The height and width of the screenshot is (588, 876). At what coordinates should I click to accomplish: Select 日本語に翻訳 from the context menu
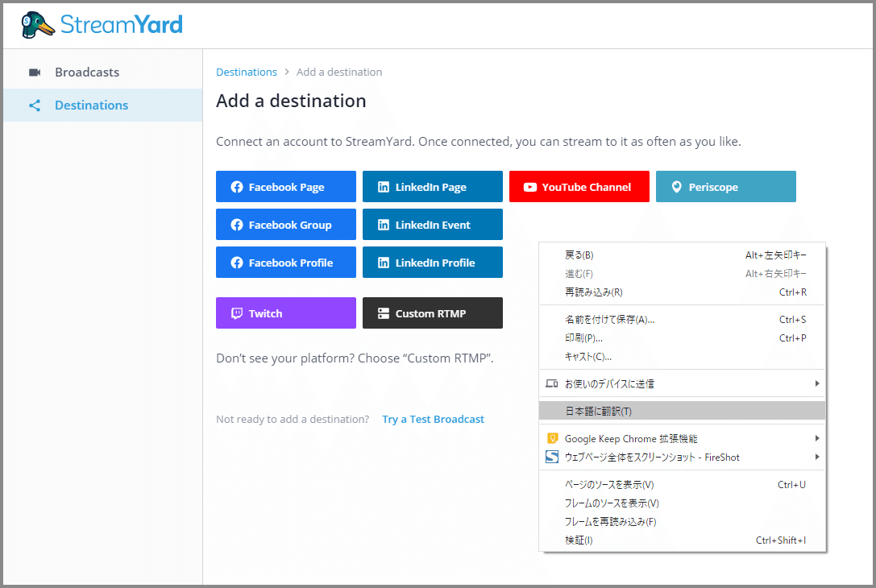tap(598, 412)
